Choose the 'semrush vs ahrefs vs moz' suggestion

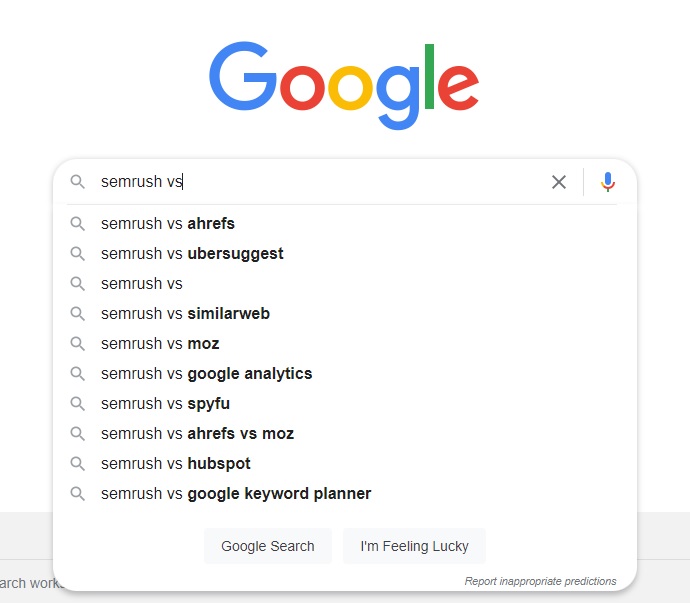pyautogui.click(x=345, y=434)
